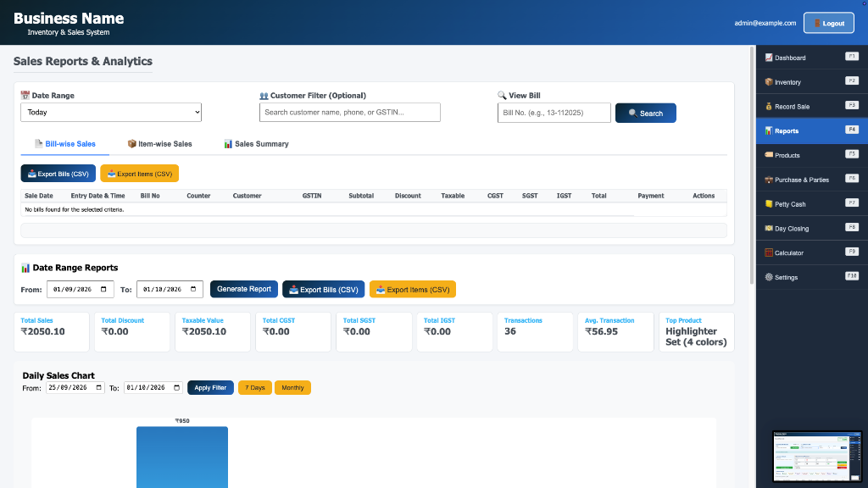Focus the Bill No. input field
The image size is (868, 488).
point(554,113)
